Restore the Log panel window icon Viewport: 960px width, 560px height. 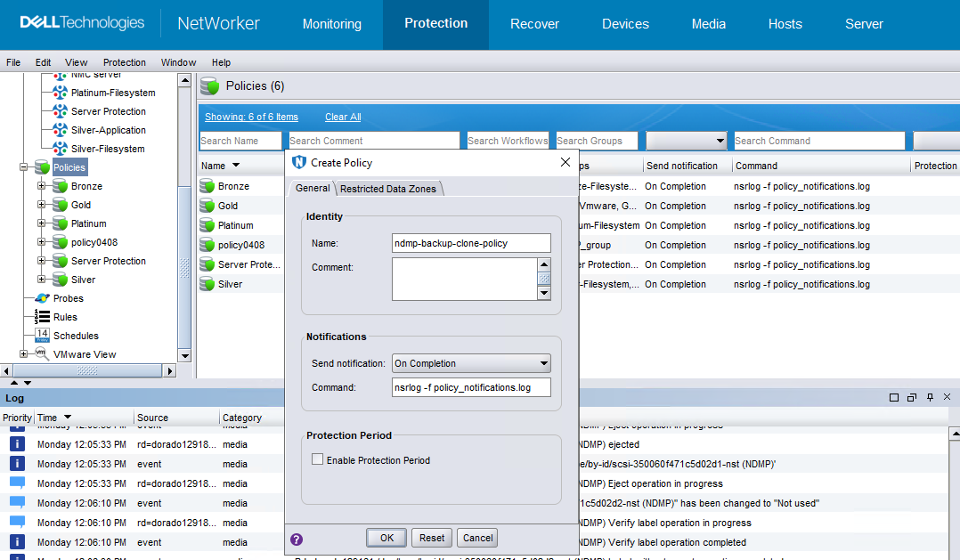[x=912, y=397]
